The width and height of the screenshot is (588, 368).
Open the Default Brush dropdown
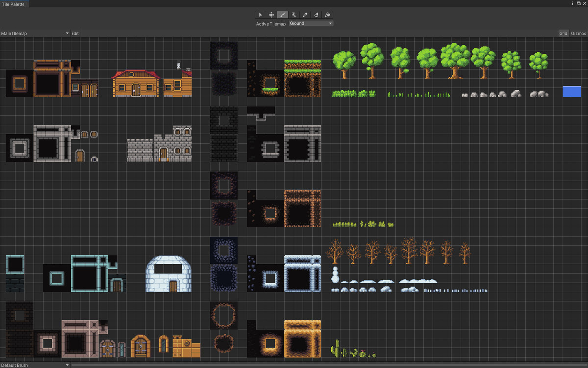34,365
